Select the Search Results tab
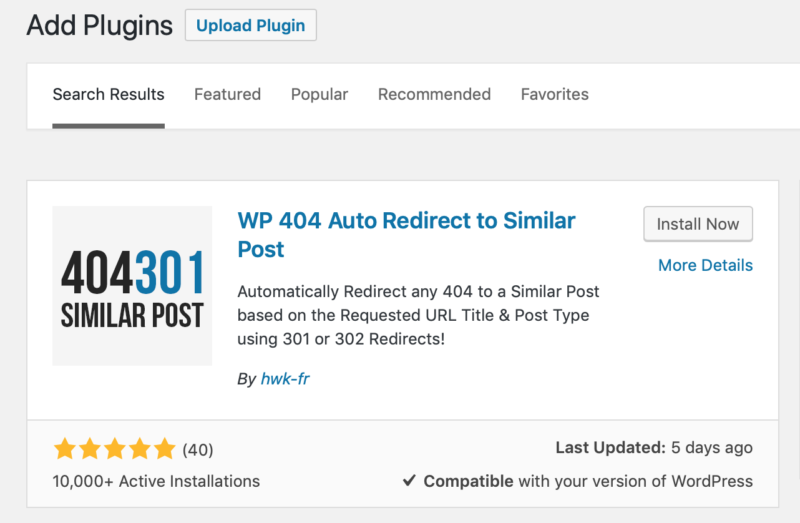The image size is (800, 523). [108, 94]
